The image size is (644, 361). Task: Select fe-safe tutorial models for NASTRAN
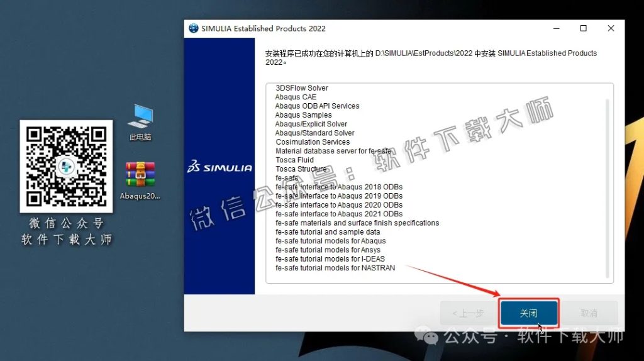click(335, 268)
